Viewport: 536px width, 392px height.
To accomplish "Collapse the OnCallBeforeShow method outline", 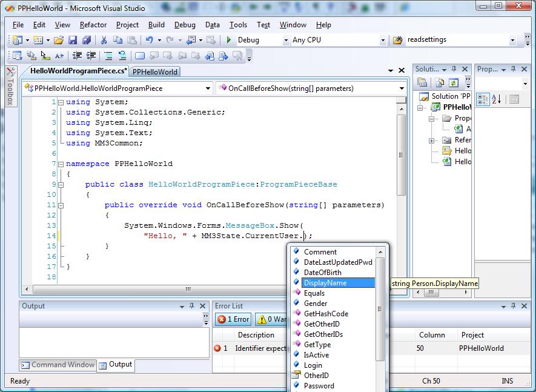I will [x=61, y=205].
